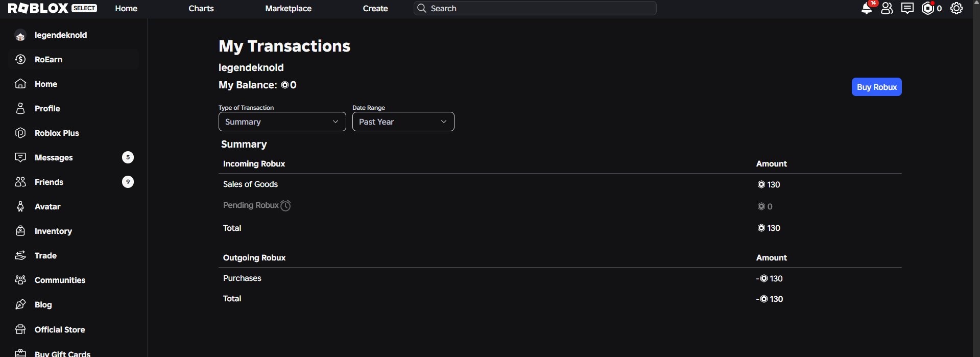
Task: Click the Pending Robux clock icon
Action: [285, 205]
